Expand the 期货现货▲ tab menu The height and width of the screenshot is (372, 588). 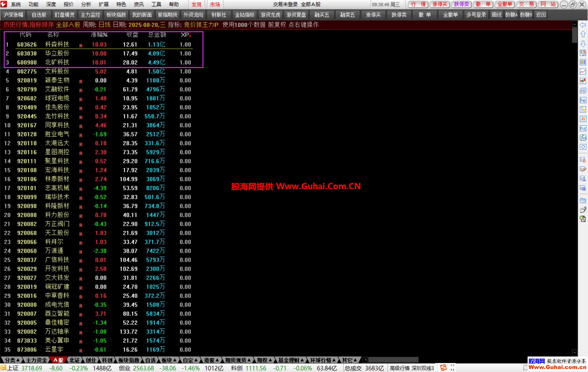[238, 360]
